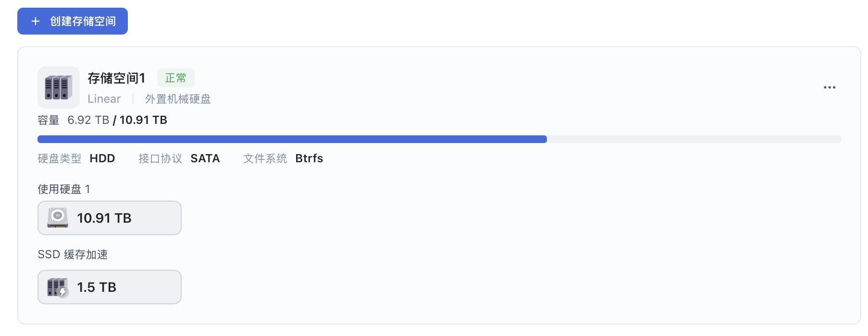868x336 pixels.
Task: Click the SATA interface protocol value
Action: point(205,158)
